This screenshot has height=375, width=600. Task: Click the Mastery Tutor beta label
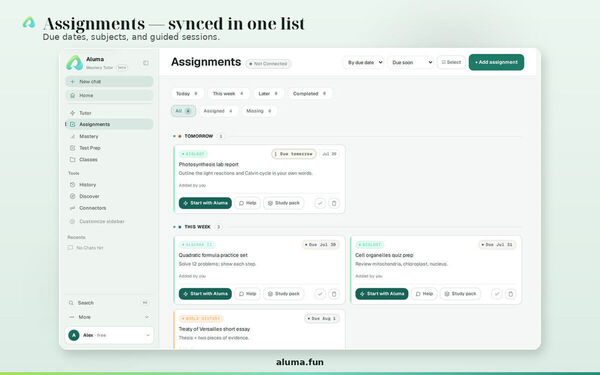coord(107,68)
